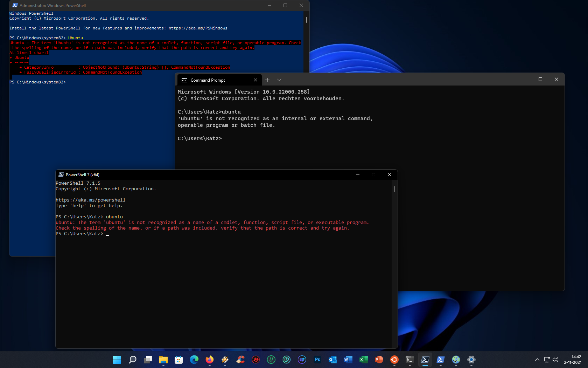Click the Administrator PowerShell title icon
588x368 pixels.
pyautogui.click(x=15, y=5)
